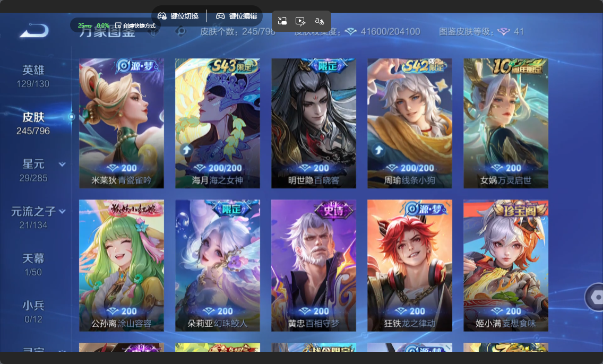This screenshot has width=603, height=364.
Task: Click the video recording icon in overlay toolbar
Action: tap(300, 21)
